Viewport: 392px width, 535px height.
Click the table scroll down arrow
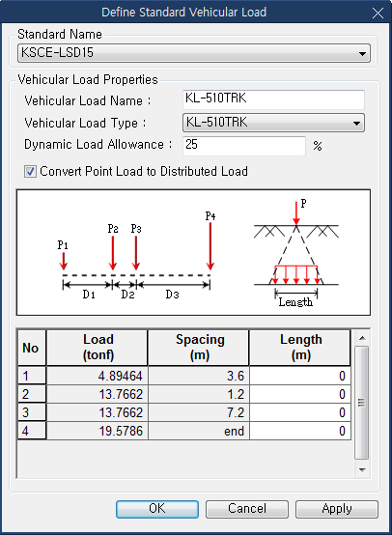click(x=362, y=470)
